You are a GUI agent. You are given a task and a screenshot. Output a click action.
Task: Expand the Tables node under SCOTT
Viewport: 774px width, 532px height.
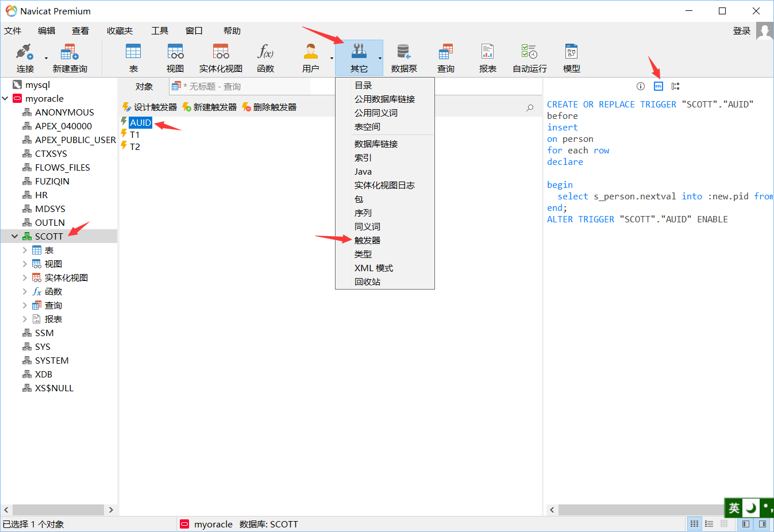coord(25,250)
